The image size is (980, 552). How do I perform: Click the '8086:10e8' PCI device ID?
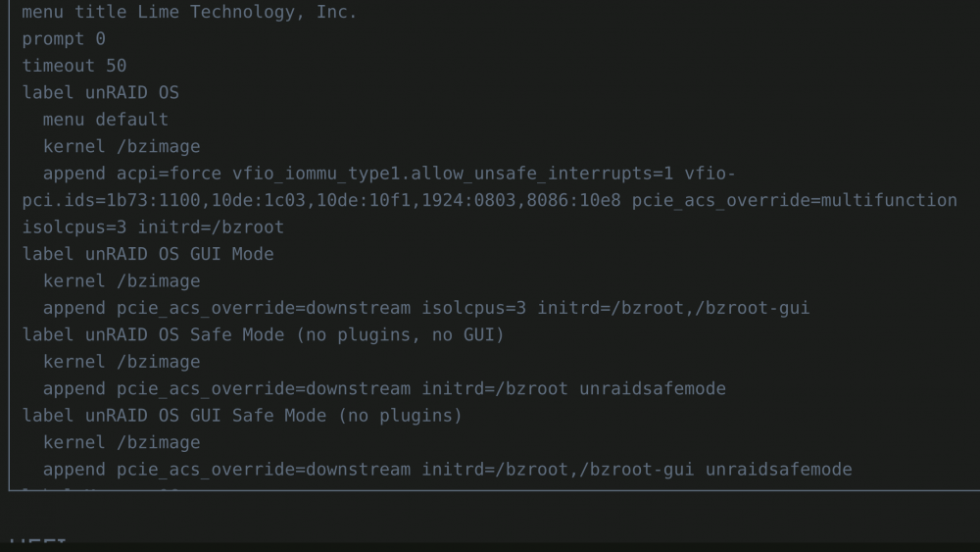pyautogui.click(x=573, y=200)
